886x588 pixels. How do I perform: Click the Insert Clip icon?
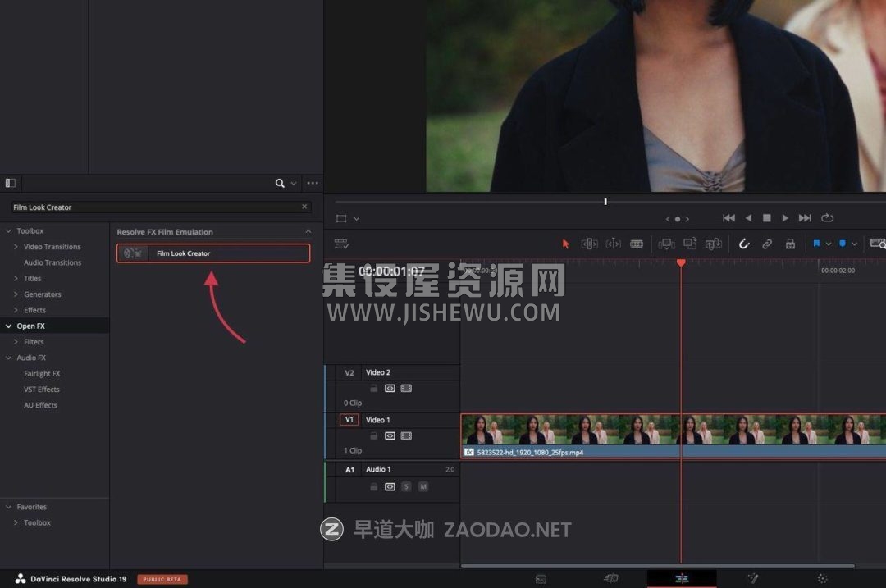[x=666, y=244]
